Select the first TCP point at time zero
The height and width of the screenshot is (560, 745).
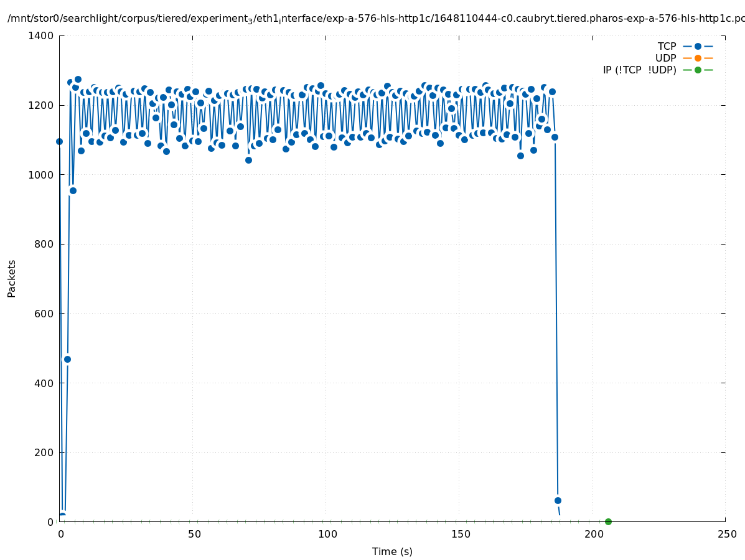click(x=60, y=141)
